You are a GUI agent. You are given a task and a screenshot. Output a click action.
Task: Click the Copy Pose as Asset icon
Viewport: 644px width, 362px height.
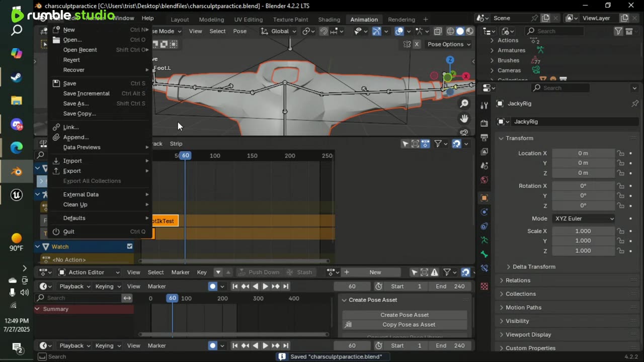[348, 325]
